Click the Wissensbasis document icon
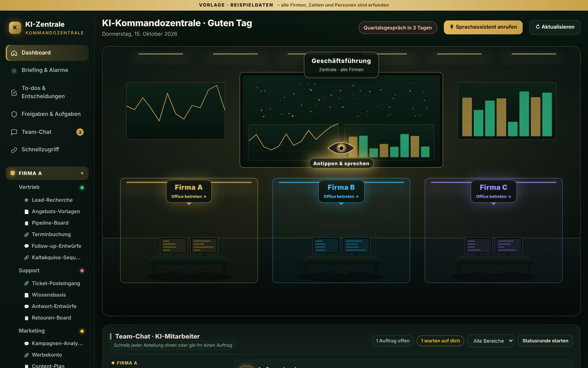 [26, 295]
